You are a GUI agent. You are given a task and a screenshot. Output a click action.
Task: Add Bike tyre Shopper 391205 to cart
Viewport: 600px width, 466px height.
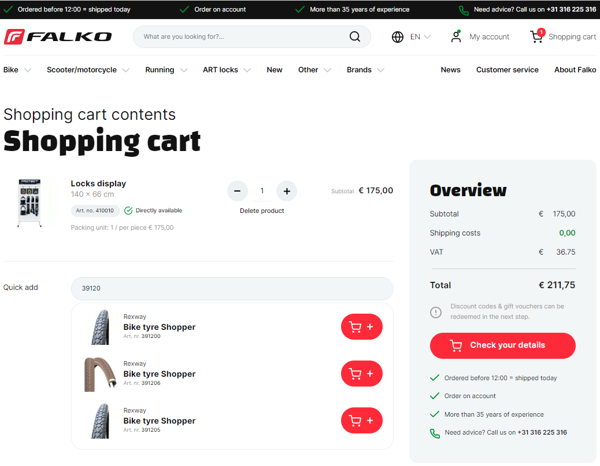tap(361, 421)
